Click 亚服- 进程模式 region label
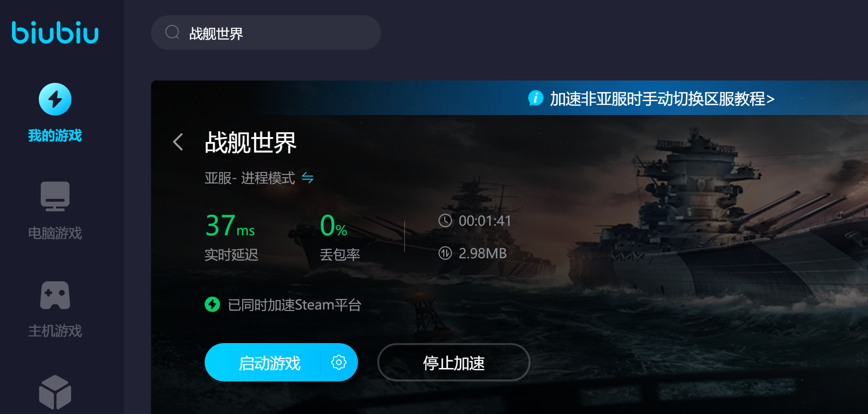 coord(250,178)
